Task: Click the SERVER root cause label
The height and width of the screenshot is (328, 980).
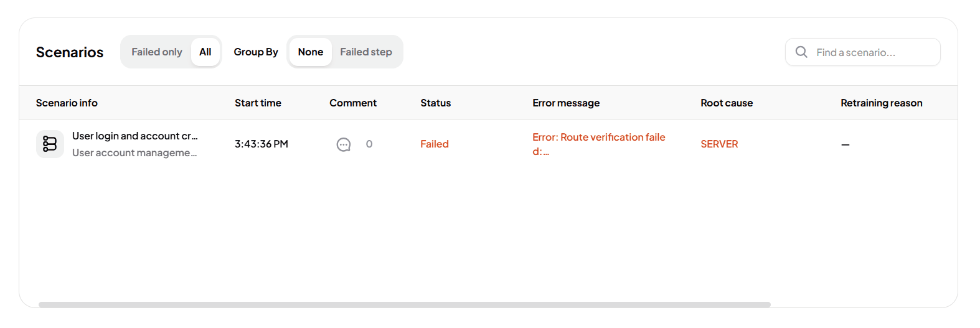Action: pos(719,144)
